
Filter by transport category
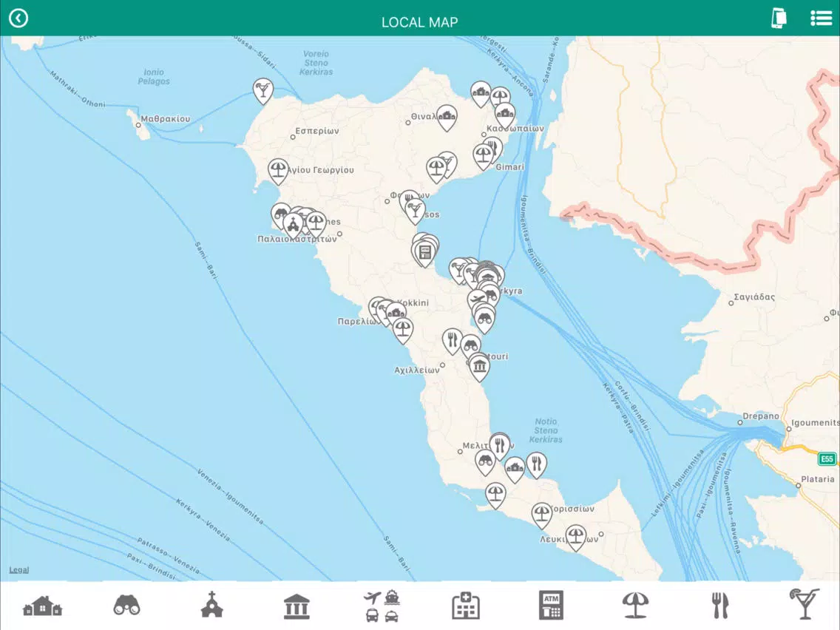(382, 606)
